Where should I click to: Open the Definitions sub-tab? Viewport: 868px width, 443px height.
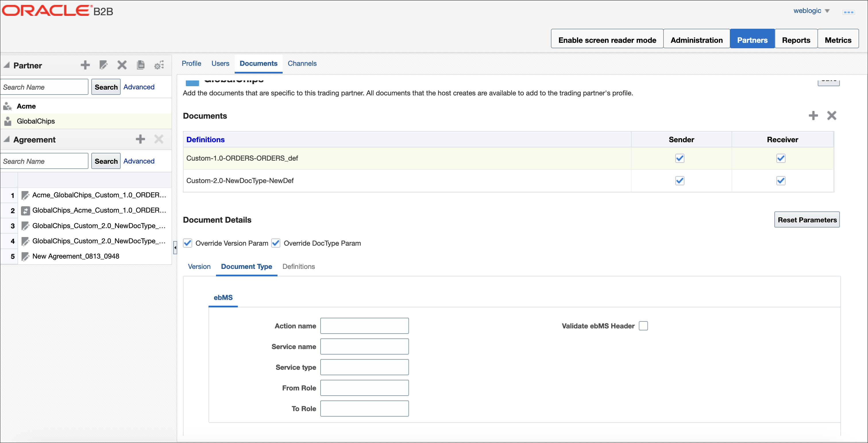298,266
